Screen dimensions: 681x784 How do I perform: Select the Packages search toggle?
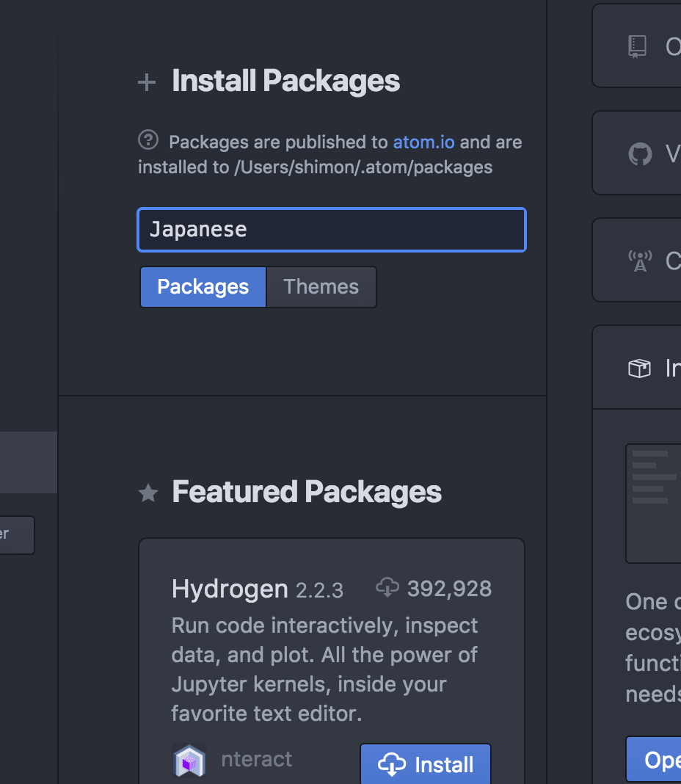click(203, 287)
